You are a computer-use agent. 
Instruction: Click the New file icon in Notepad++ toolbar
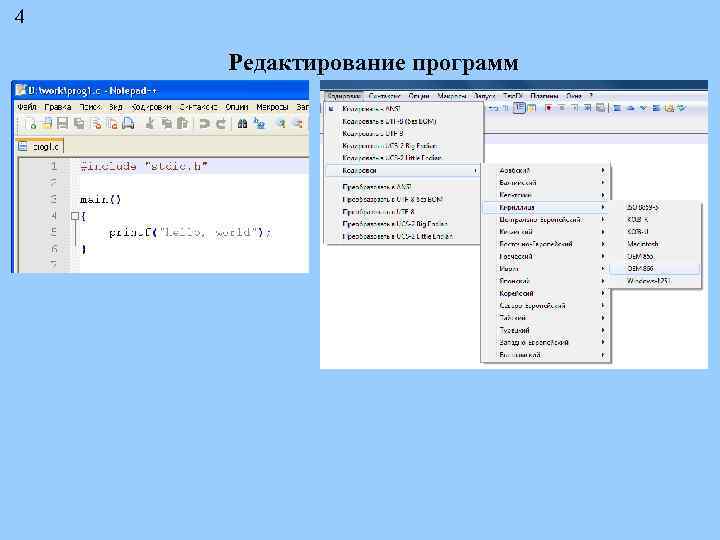[x=30, y=123]
